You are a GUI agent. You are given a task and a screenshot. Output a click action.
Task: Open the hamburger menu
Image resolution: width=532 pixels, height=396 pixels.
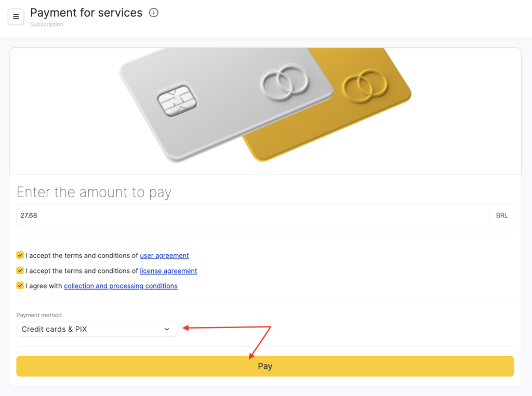point(16,17)
